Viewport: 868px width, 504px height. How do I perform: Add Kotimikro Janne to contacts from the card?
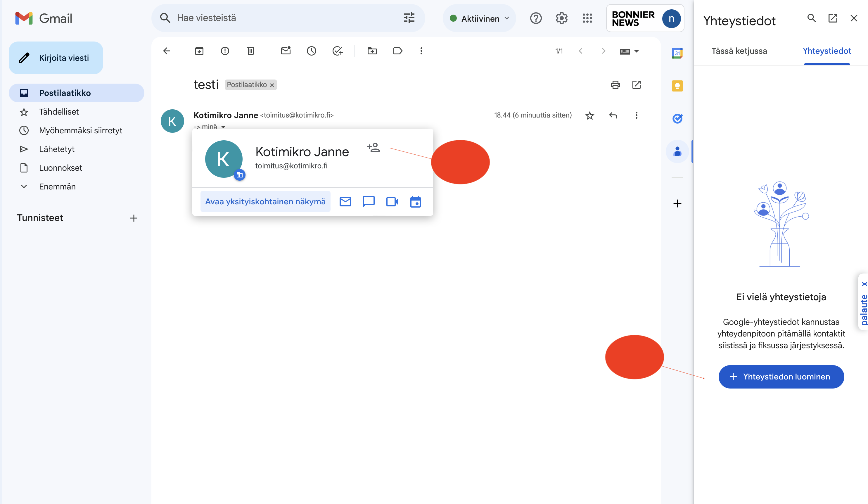pyautogui.click(x=374, y=147)
